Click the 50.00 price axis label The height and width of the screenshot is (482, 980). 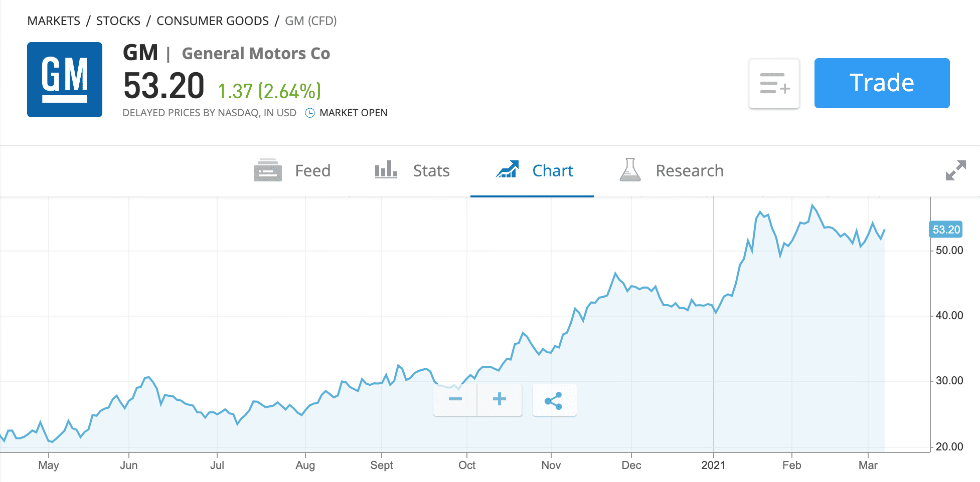949,251
